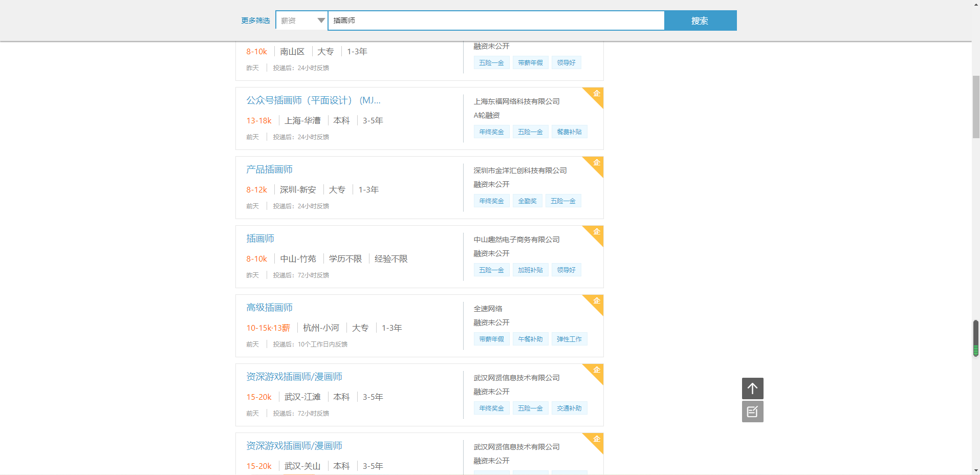Click enterprise badge on 深圳市金洋汇创科技 card
This screenshot has height=475, width=980.
[596, 164]
